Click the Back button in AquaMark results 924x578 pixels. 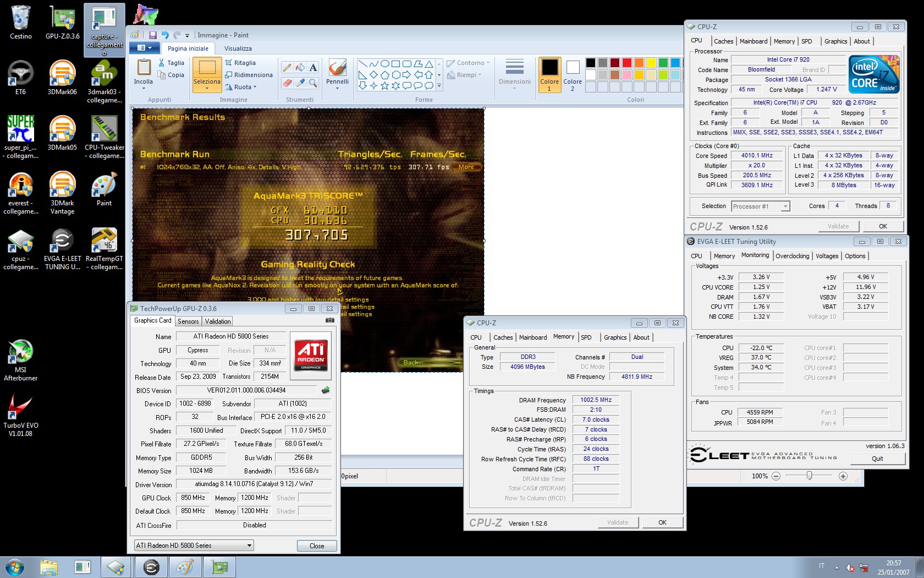pos(411,362)
